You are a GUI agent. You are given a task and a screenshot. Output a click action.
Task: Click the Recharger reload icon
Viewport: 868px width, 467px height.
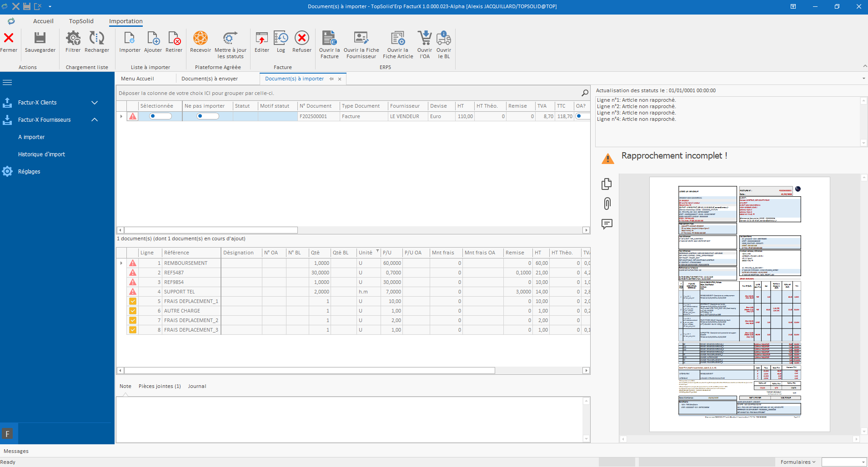[96, 39]
